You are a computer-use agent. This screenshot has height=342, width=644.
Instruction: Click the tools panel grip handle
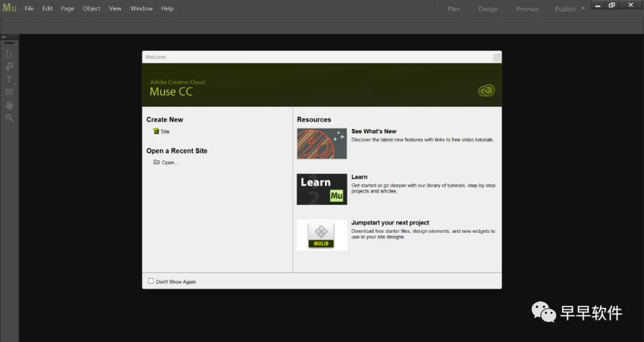tap(10, 43)
